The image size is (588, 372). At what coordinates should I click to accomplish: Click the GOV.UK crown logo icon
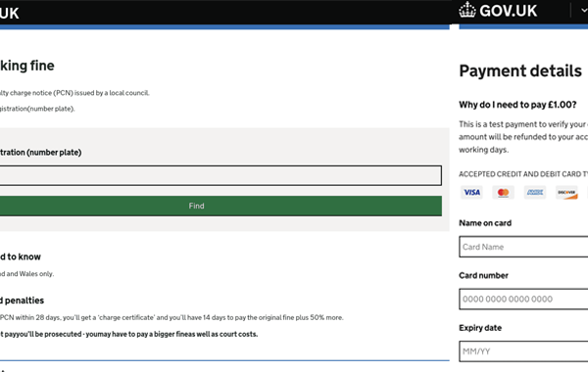(467, 10)
